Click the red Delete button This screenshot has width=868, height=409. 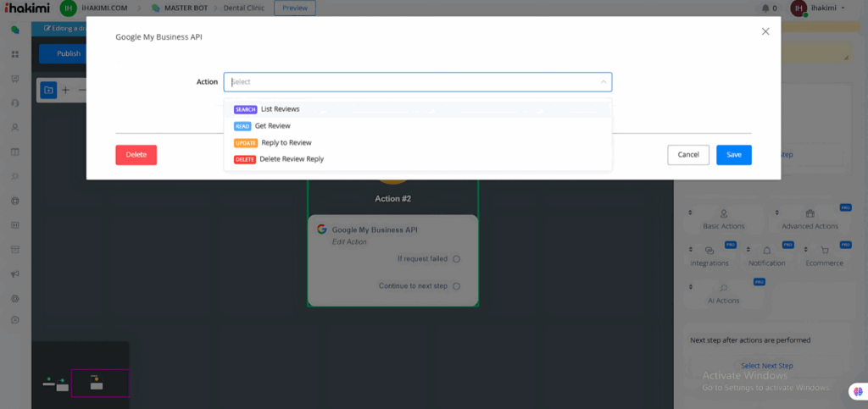[136, 155]
